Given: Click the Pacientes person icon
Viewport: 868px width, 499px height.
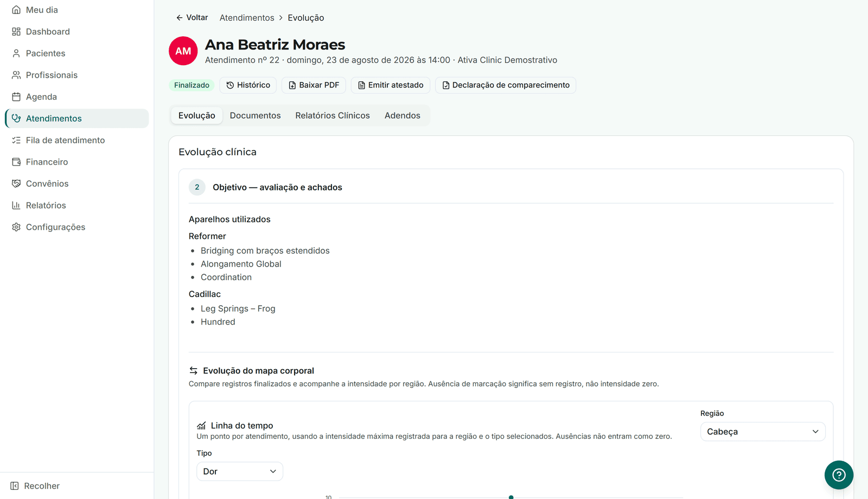Looking at the screenshot, I should pyautogui.click(x=16, y=53).
